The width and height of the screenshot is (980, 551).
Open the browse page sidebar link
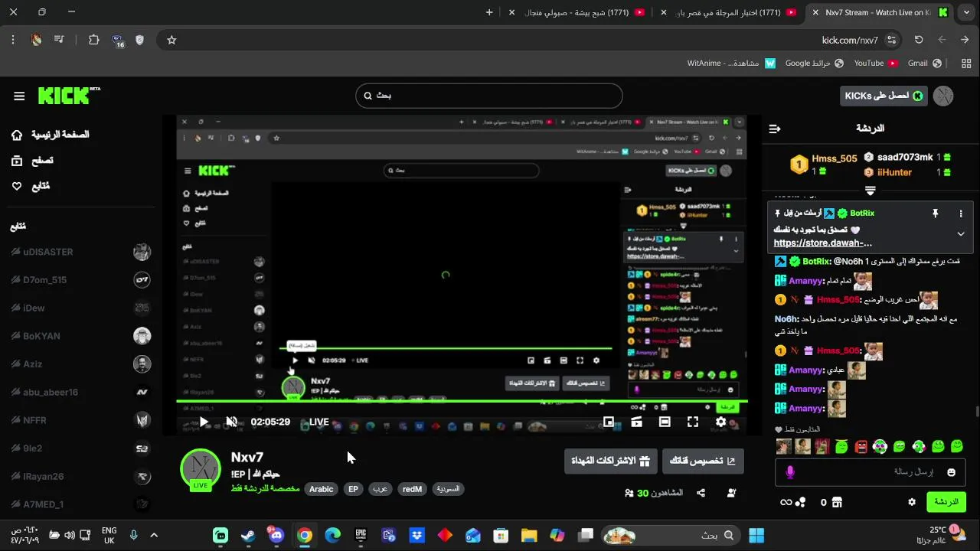pyautogui.click(x=32, y=161)
